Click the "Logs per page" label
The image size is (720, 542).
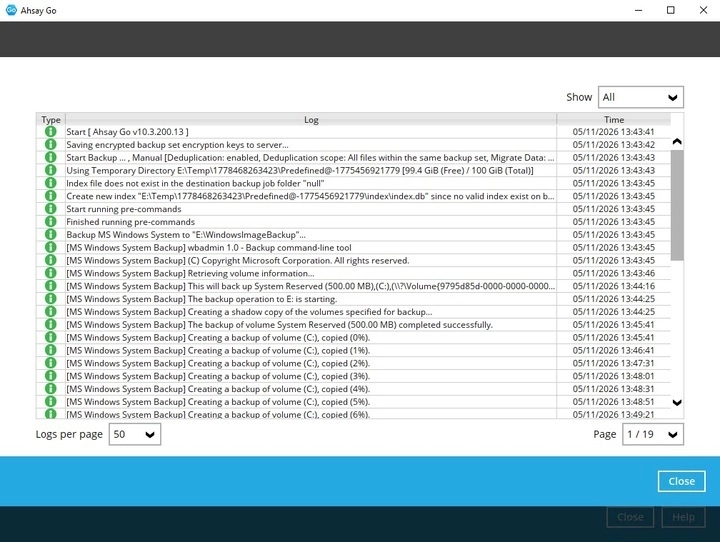coord(69,434)
